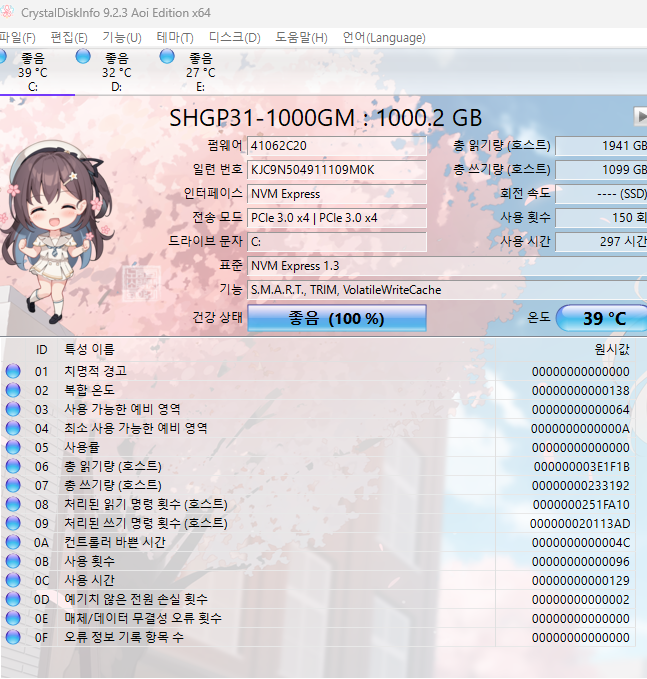
Task: Open the 테마(T) menu
Action: click(x=175, y=38)
